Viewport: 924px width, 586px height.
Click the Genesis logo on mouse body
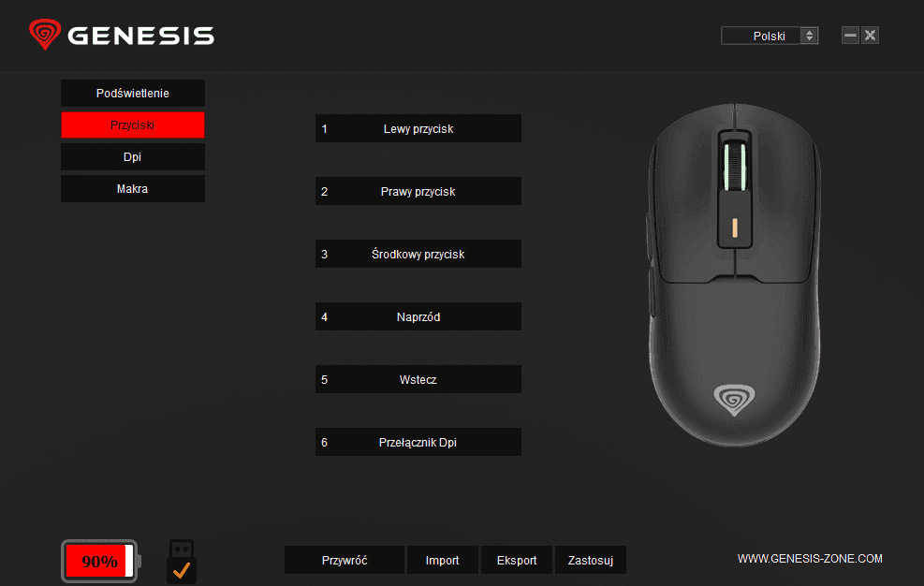point(734,401)
